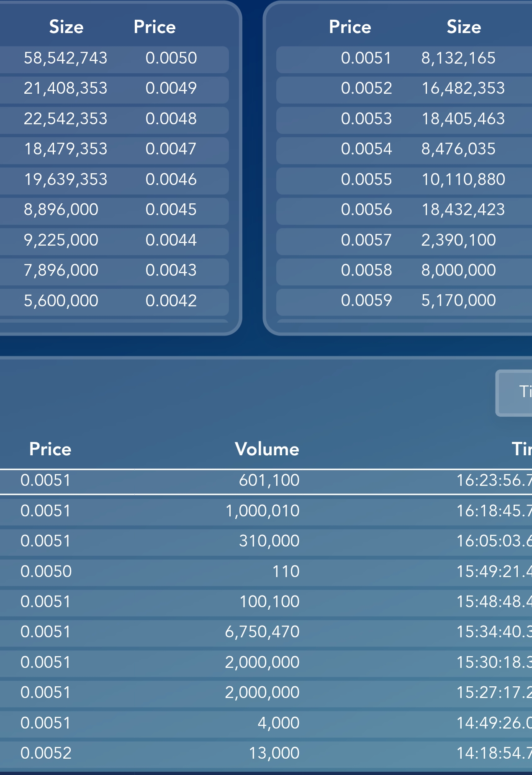Sort bids by the Size column header
The image size is (532, 775).
pyautogui.click(x=66, y=27)
